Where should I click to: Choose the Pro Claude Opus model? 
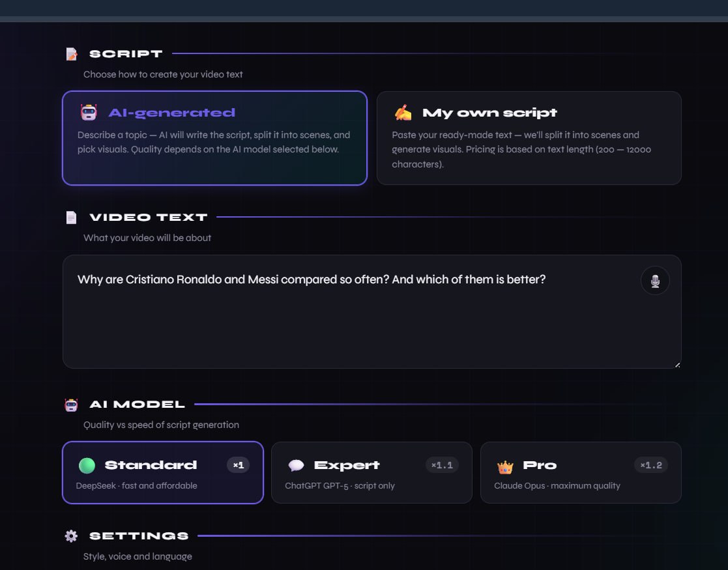581,472
